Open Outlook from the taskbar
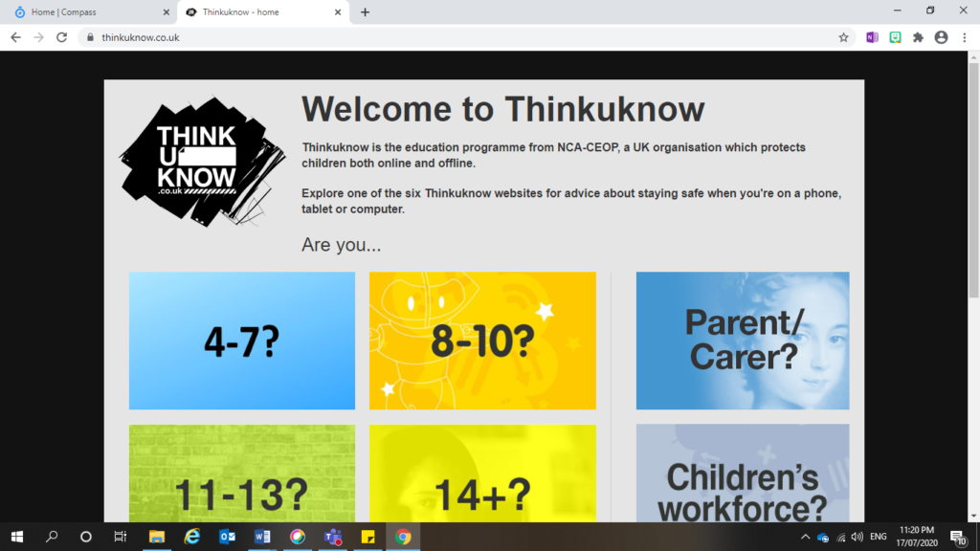 (x=227, y=537)
